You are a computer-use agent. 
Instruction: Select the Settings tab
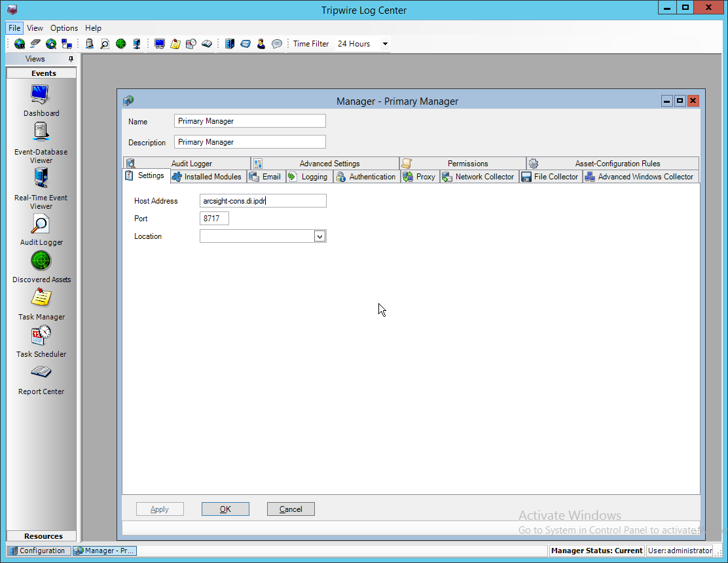(x=147, y=176)
